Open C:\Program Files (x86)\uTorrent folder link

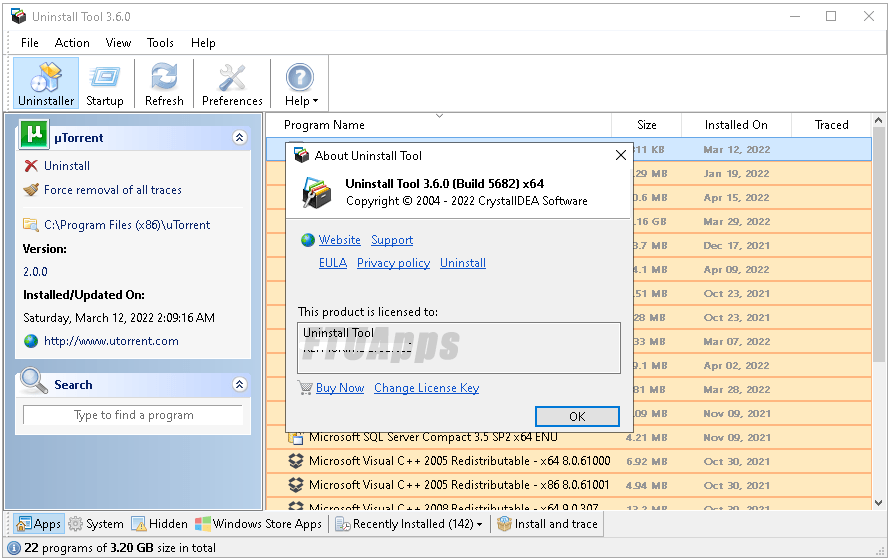[x=127, y=225]
